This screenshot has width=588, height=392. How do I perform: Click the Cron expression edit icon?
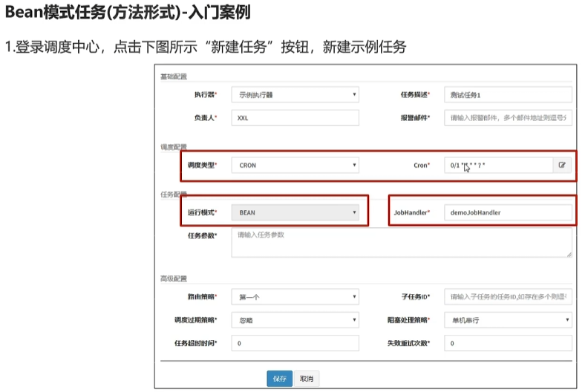pyautogui.click(x=562, y=166)
